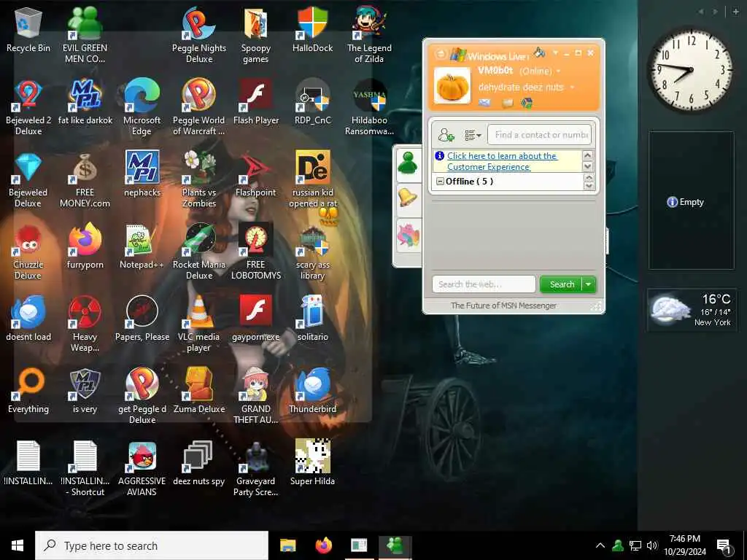Open the Search button dropdown arrow
Viewport: 747px width, 560px height.
click(x=589, y=284)
